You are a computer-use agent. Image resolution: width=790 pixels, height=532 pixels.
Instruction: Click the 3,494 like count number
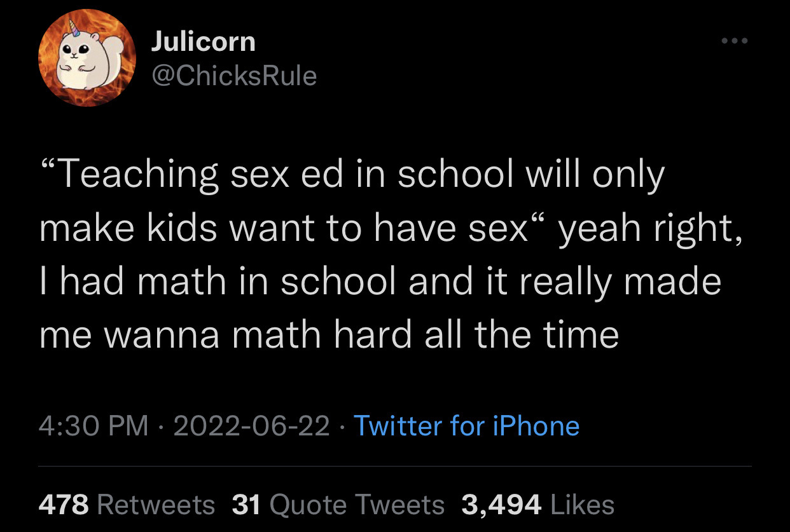click(x=501, y=505)
